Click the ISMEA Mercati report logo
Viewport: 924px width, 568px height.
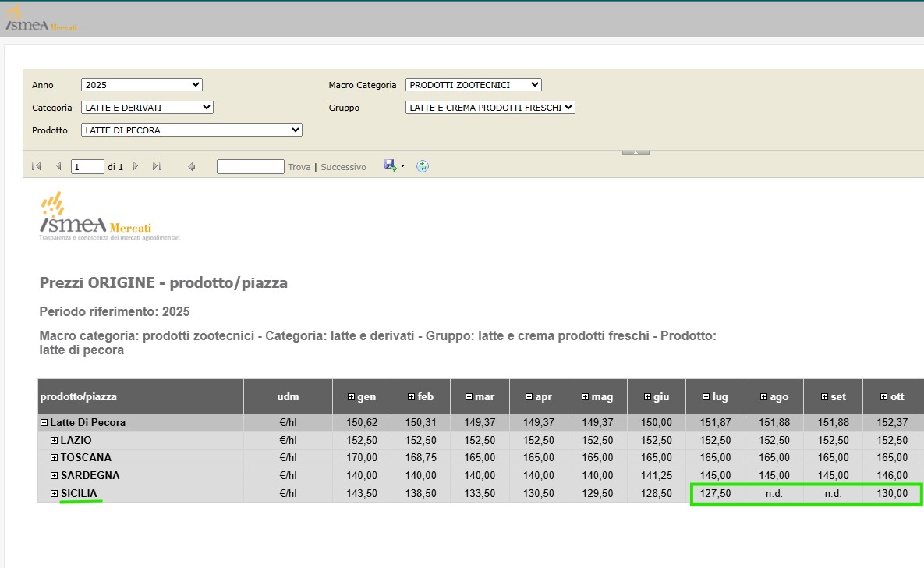[109, 216]
